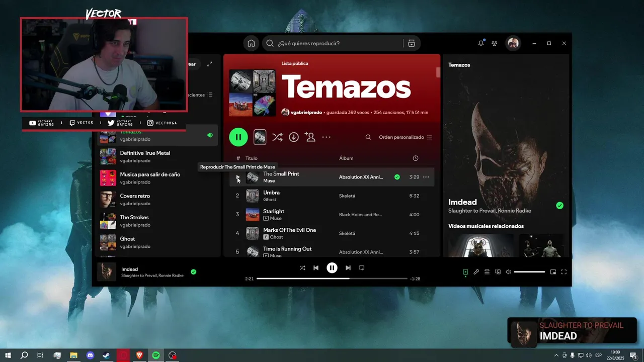Open Slaughter to Prevail artist link in player bar
This screenshot has width=644, height=362.
click(139, 276)
